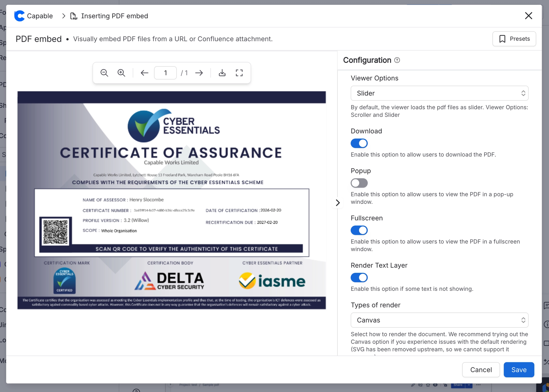The height and width of the screenshot is (392, 549).
Task: Click the QR code on certificate
Action: (55, 232)
